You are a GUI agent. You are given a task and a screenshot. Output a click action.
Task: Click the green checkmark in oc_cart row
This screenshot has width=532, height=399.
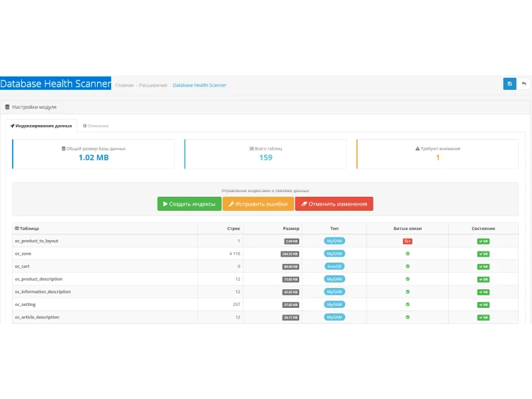(408, 267)
